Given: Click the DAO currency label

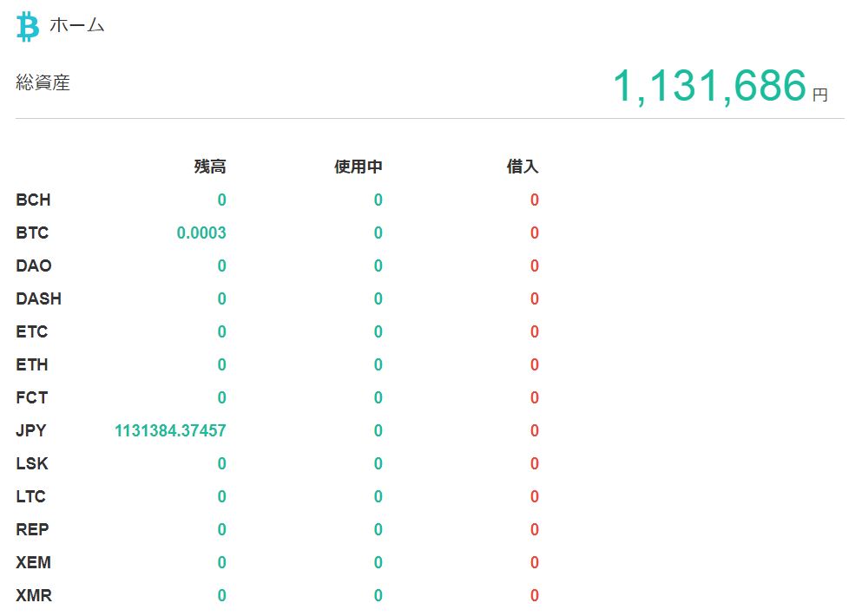Looking at the screenshot, I should tap(34, 266).
